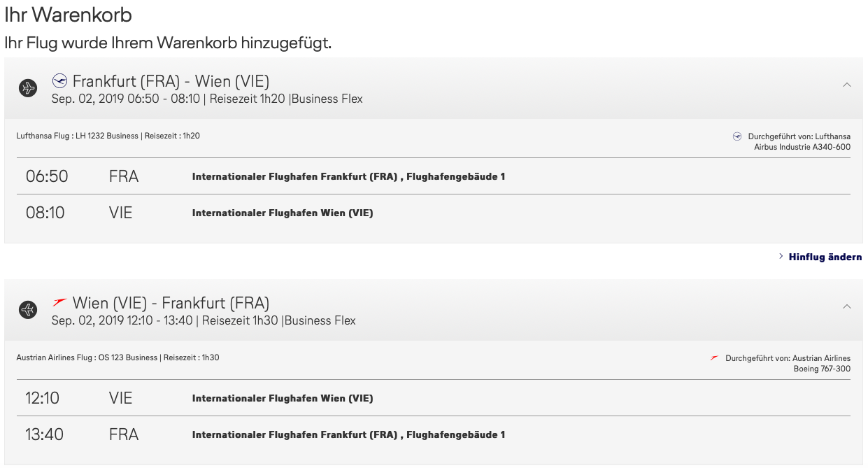868x468 pixels.
Task: Select the 08:10 VIE arrival row
Action: [434, 213]
